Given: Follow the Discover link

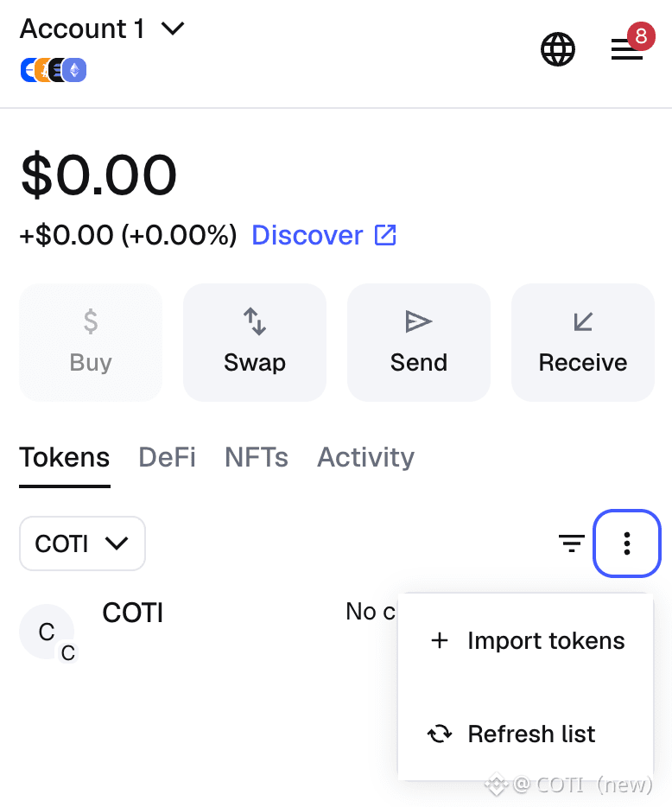Looking at the screenshot, I should (307, 235).
